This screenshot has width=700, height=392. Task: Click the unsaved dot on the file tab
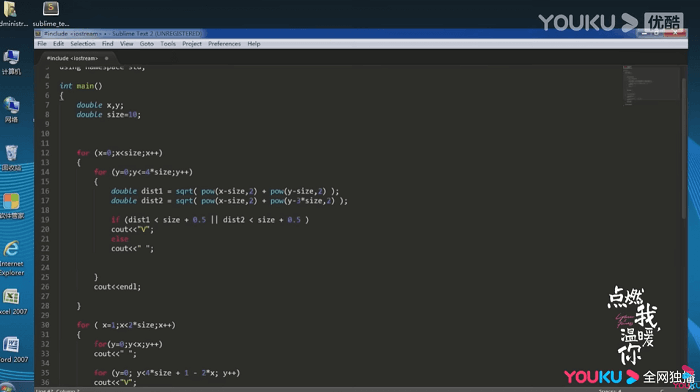106,58
